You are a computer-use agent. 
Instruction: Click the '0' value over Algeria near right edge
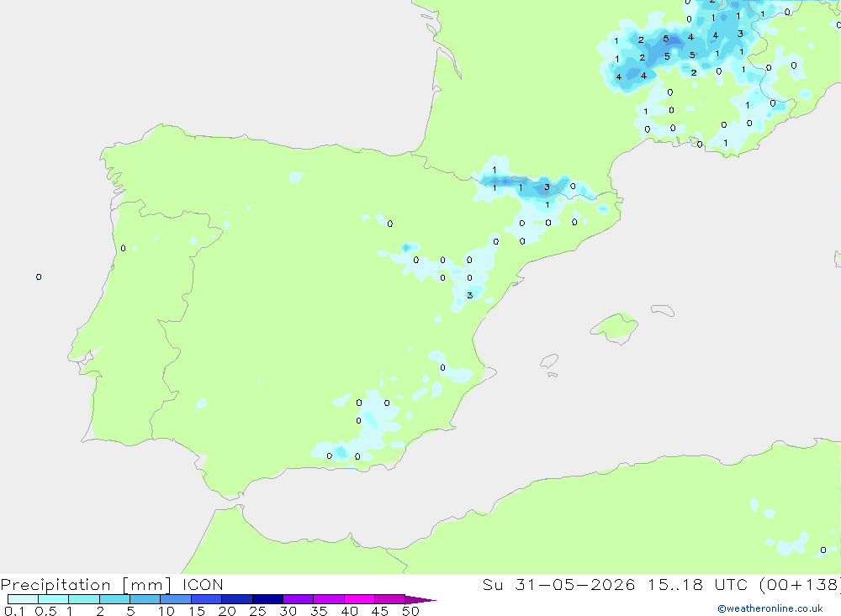click(x=823, y=550)
